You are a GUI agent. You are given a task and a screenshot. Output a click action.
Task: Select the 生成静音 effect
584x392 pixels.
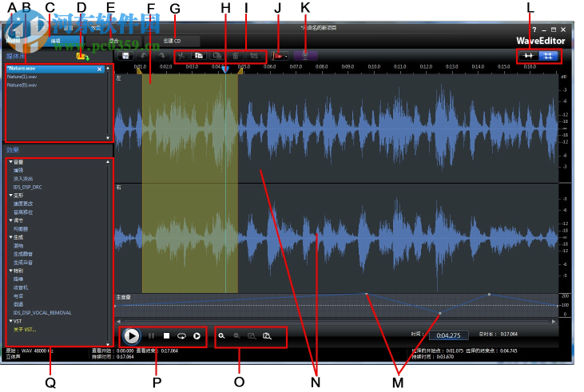coord(23,254)
